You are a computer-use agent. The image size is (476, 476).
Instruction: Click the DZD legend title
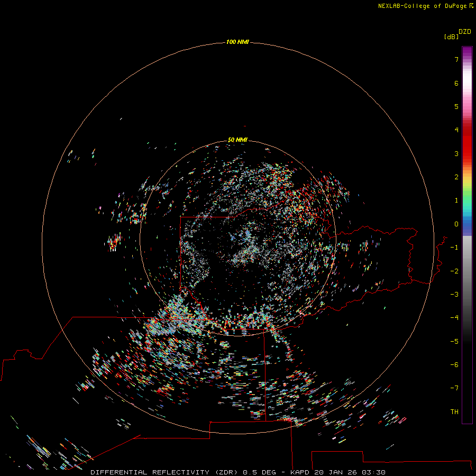[x=465, y=32]
